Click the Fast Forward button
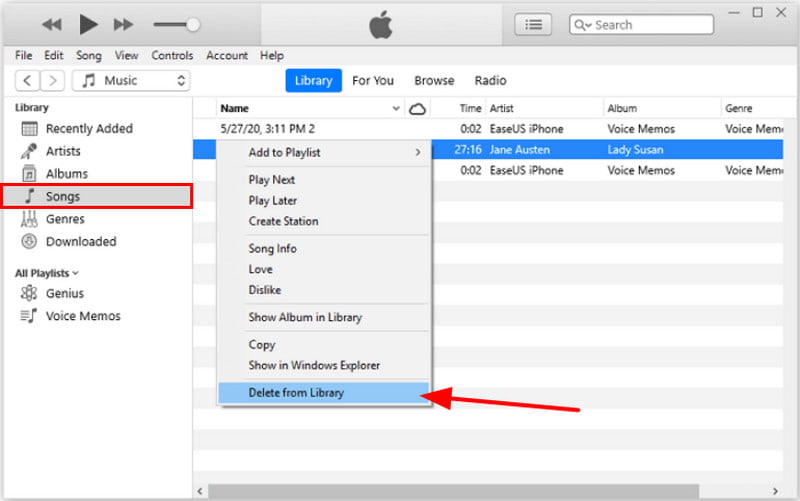Viewport: 800px width, 501px height. pyautogui.click(x=123, y=24)
